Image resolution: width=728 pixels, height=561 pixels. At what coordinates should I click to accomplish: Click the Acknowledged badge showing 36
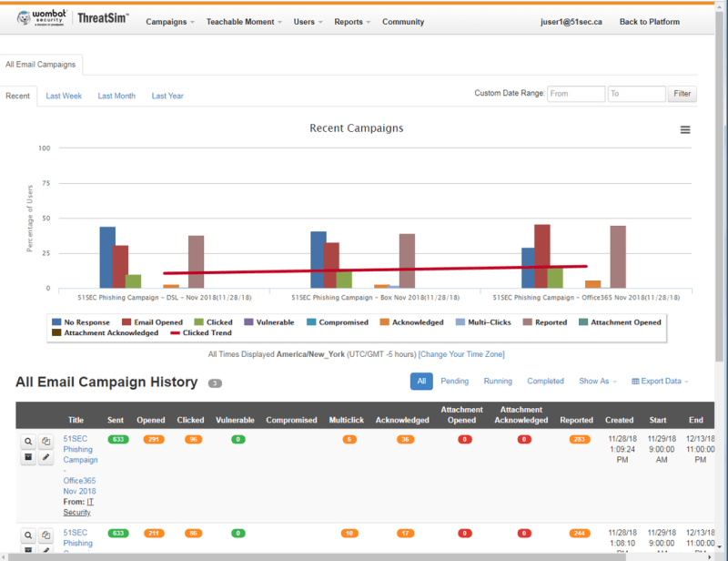[x=405, y=439]
